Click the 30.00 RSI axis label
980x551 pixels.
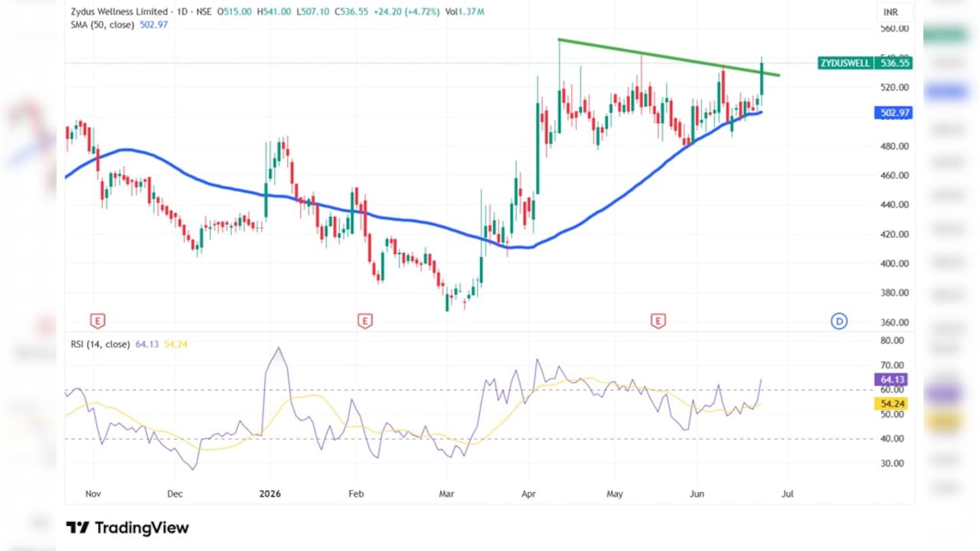point(893,463)
